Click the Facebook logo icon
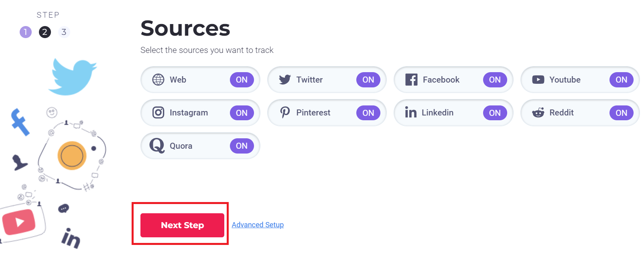644x277 pixels. [x=411, y=80]
